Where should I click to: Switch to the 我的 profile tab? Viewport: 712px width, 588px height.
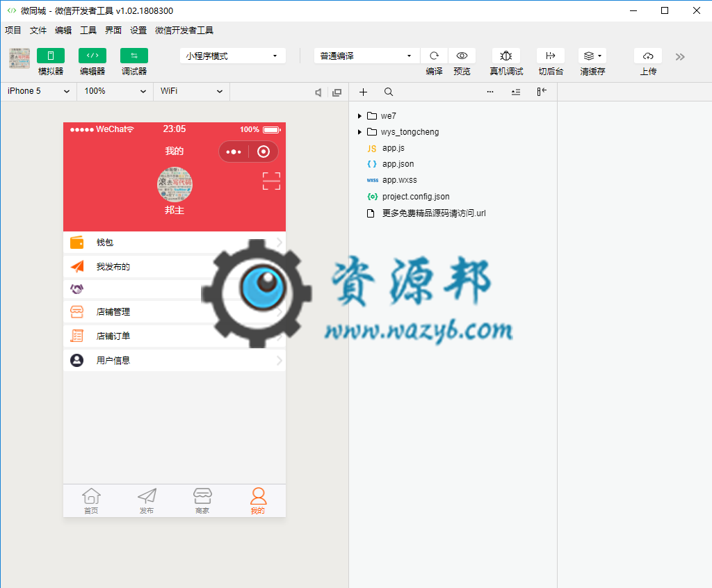click(x=258, y=501)
